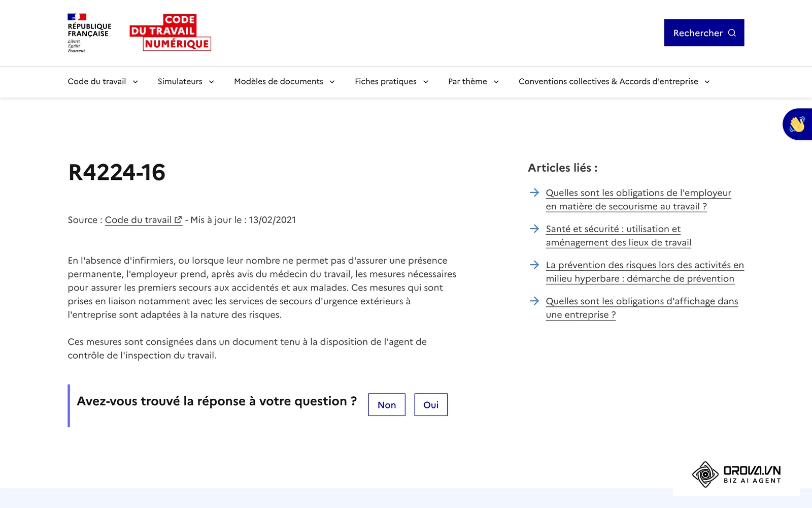812x508 pixels.
Task: Click the Articles liés heading
Action: pyautogui.click(x=563, y=168)
